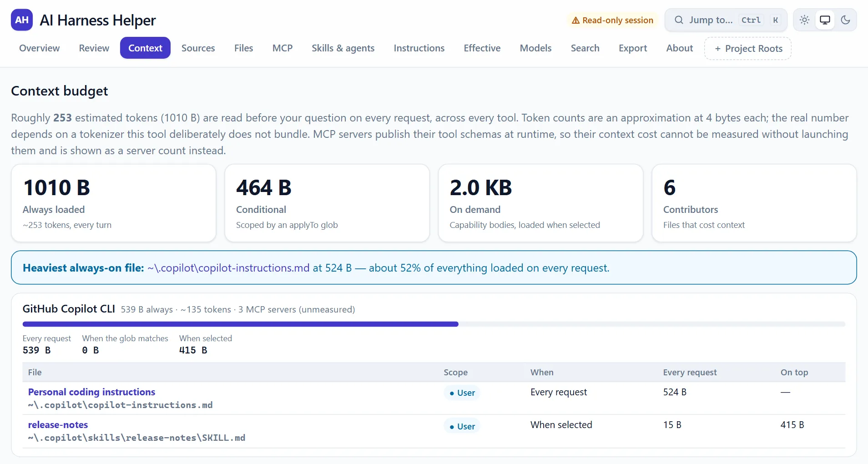This screenshot has height=464, width=868.
Task: Click the 0 B glob matches value
Action: click(x=91, y=350)
